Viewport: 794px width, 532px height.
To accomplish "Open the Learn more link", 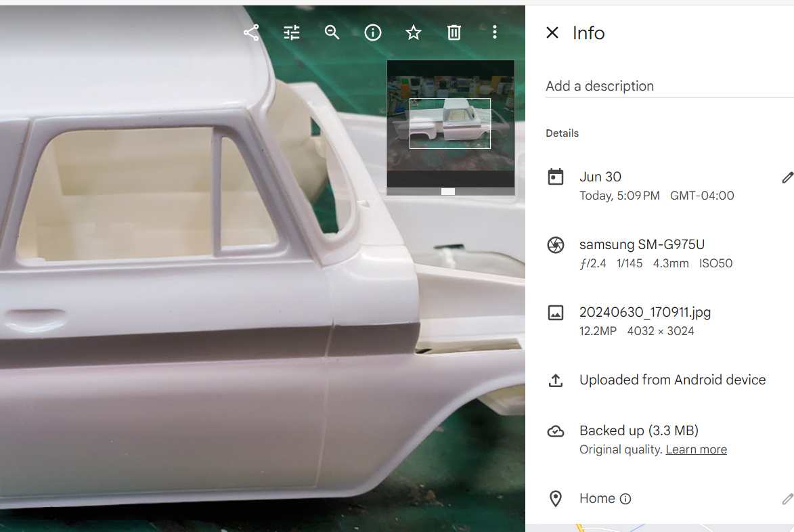I will click(696, 449).
